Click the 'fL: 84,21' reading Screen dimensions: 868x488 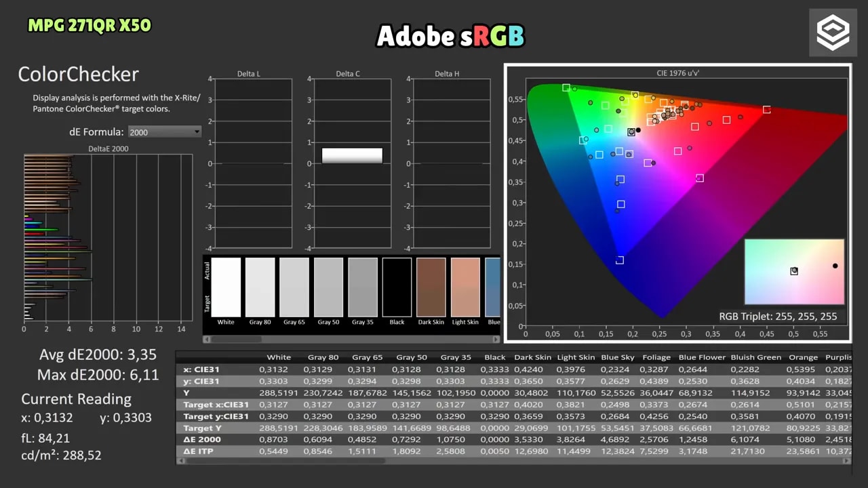[x=45, y=438]
